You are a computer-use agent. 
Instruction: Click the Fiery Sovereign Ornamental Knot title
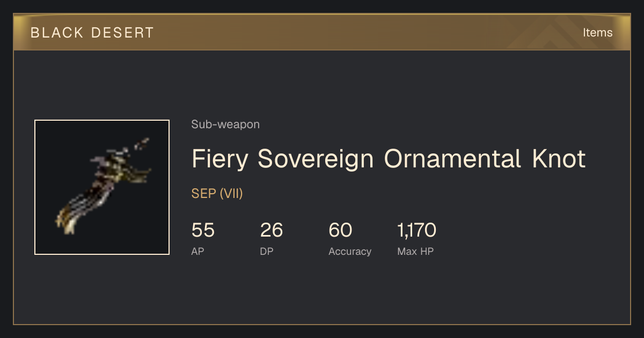coord(389,159)
